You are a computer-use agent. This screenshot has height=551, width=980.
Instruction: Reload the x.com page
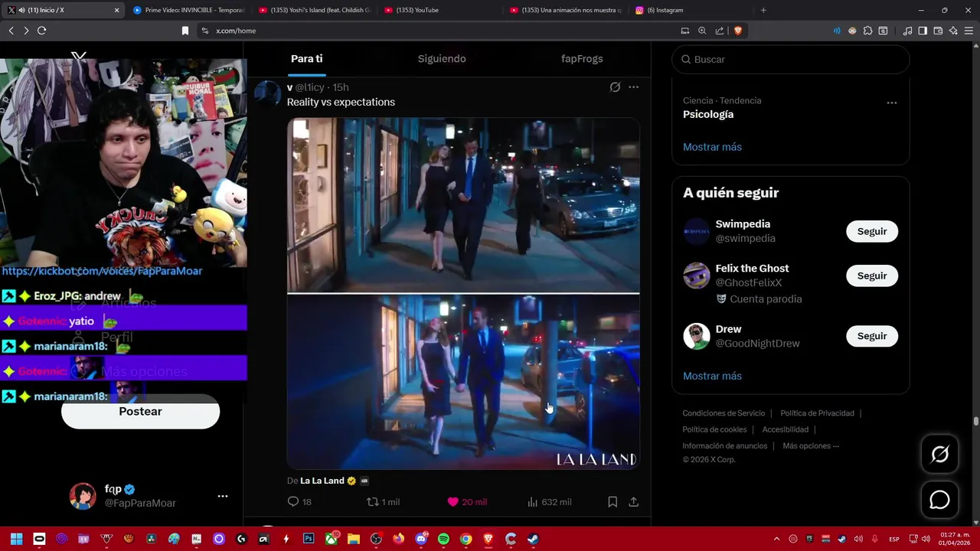(41, 31)
